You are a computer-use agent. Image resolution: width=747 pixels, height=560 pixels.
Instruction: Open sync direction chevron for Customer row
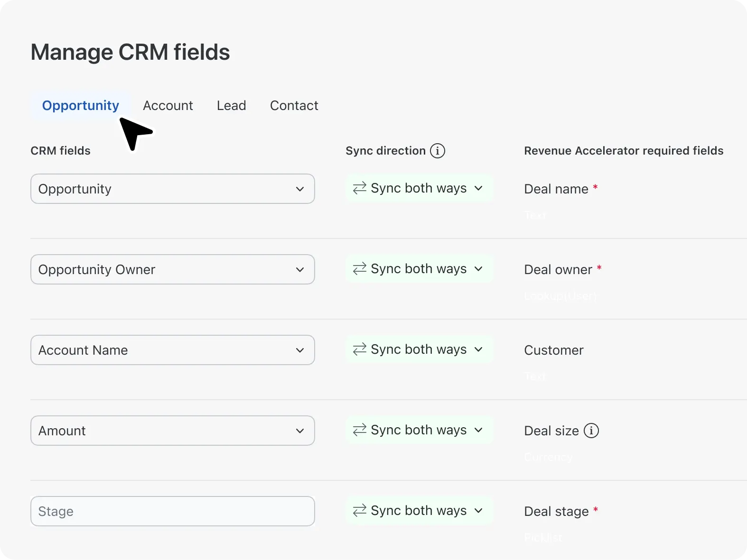pyautogui.click(x=478, y=349)
